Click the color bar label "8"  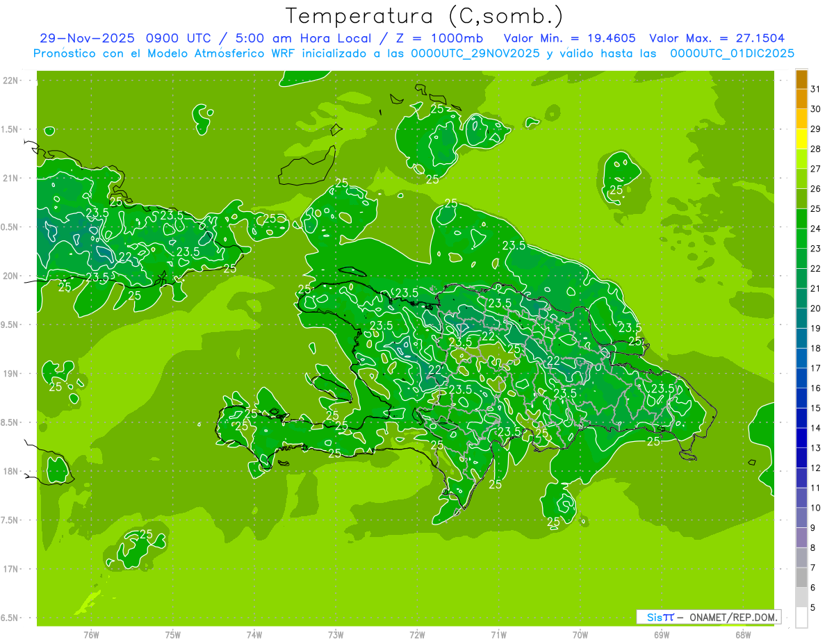coord(813,548)
